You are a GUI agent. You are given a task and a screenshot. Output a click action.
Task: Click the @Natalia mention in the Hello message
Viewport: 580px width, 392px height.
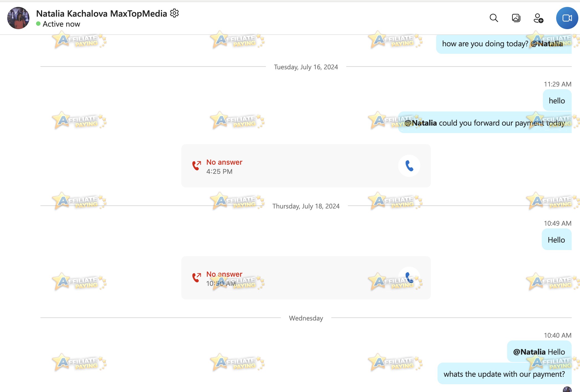(x=529, y=352)
